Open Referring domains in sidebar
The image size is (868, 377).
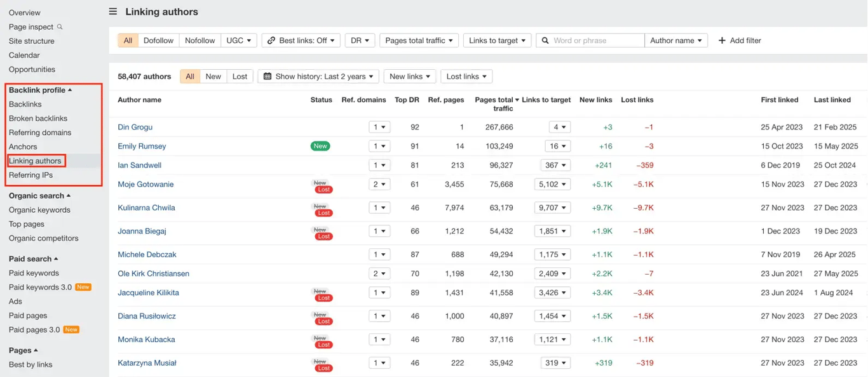pyautogui.click(x=40, y=133)
